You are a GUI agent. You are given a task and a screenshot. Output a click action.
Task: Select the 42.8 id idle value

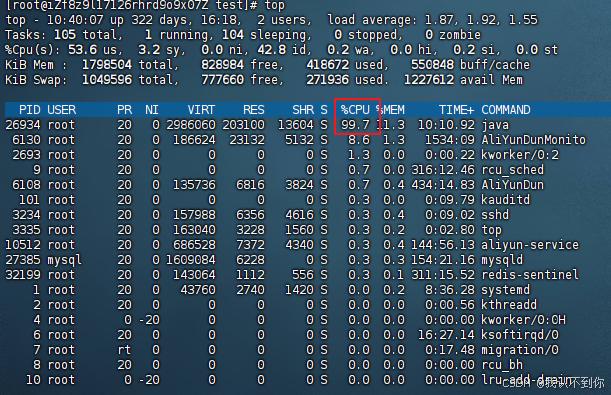point(272,50)
